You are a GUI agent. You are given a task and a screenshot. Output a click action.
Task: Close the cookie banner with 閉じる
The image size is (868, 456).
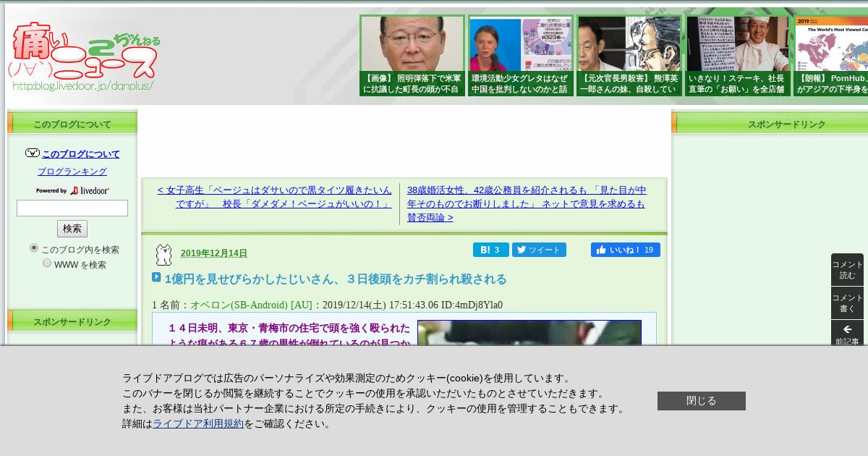(x=702, y=401)
